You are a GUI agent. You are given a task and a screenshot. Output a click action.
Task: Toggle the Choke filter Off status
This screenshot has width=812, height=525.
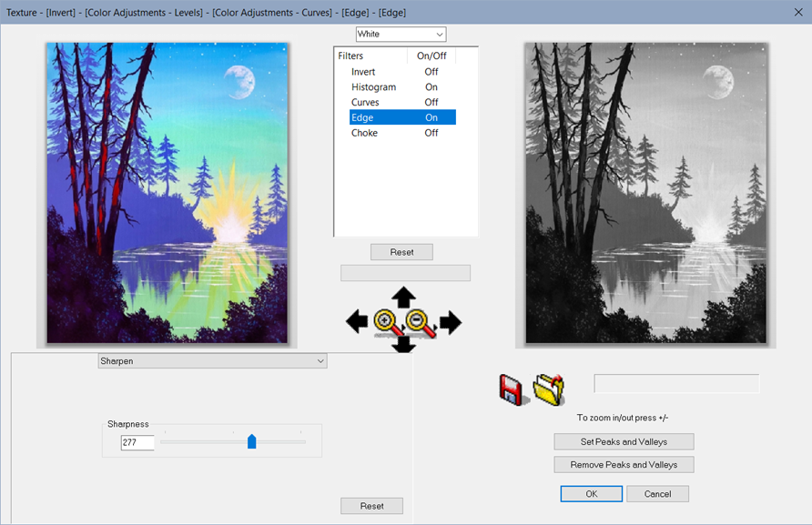tap(431, 133)
